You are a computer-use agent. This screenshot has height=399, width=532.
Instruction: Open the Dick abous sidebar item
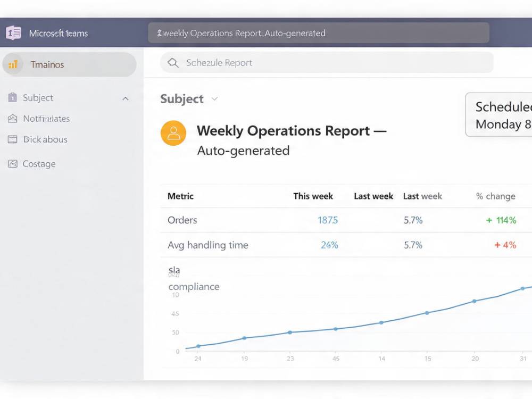pos(45,139)
